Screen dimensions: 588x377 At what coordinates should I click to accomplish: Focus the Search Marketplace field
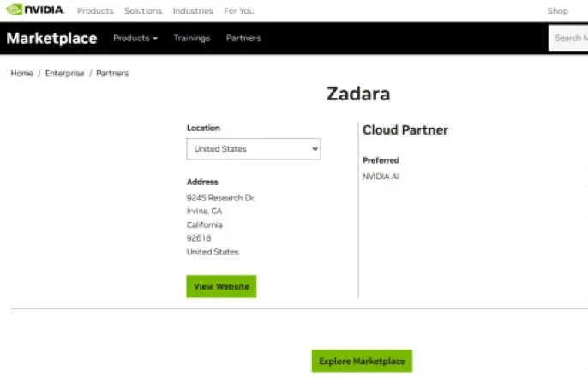click(568, 38)
